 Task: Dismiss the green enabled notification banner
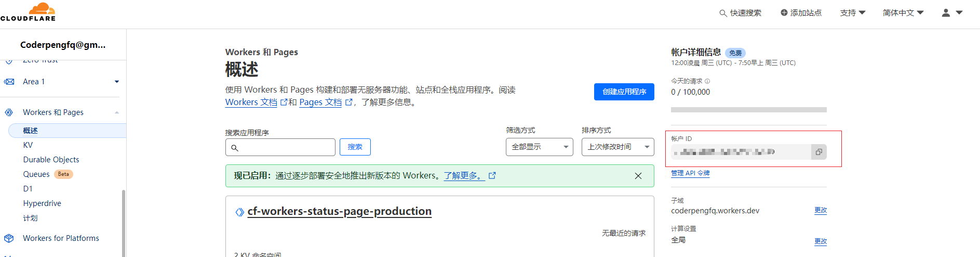[x=638, y=176]
